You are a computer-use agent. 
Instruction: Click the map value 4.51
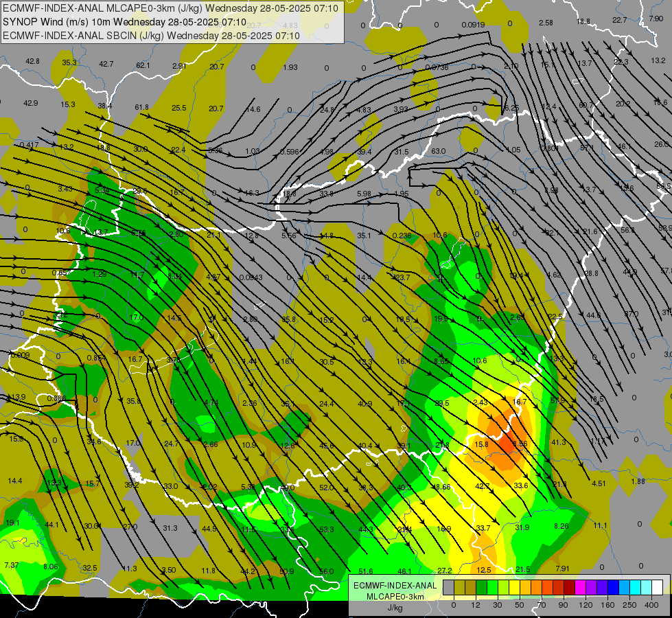pos(599,483)
